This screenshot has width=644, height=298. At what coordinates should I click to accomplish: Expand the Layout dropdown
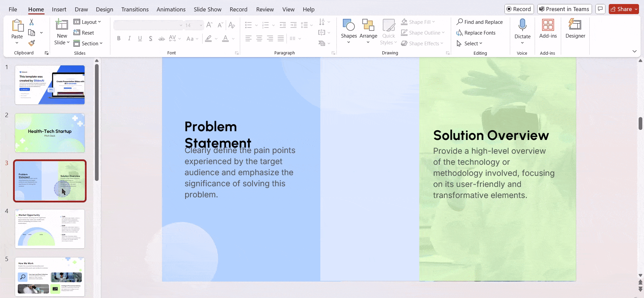point(87,22)
